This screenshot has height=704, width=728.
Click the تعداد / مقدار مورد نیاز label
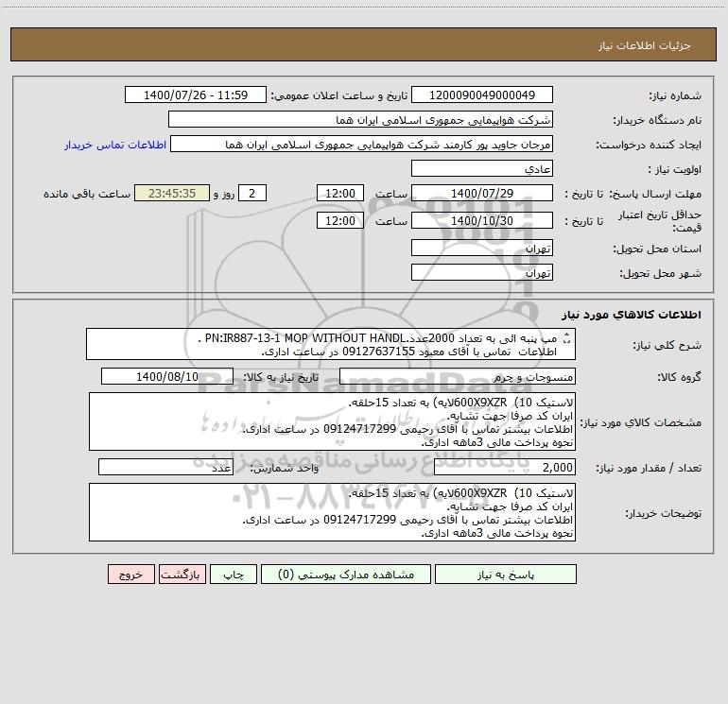coord(649,469)
